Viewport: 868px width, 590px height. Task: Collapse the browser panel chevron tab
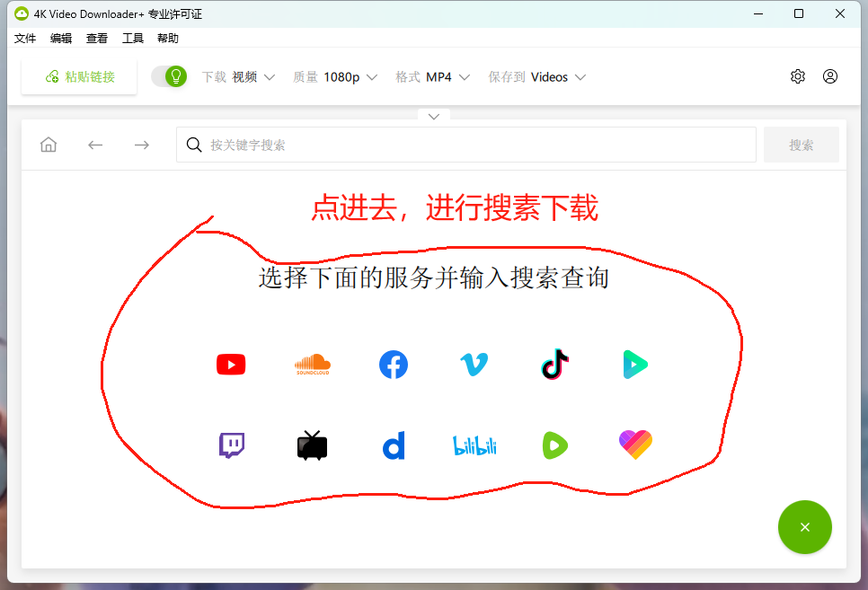[x=434, y=116]
